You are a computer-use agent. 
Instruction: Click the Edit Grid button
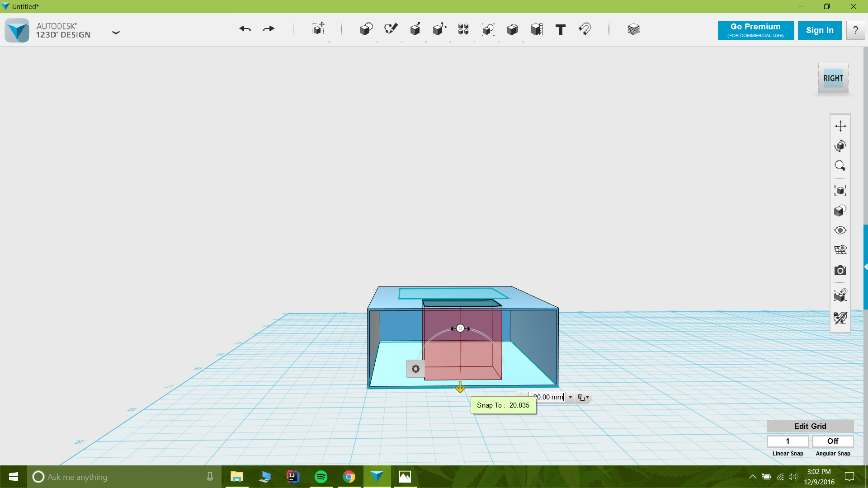point(810,426)
